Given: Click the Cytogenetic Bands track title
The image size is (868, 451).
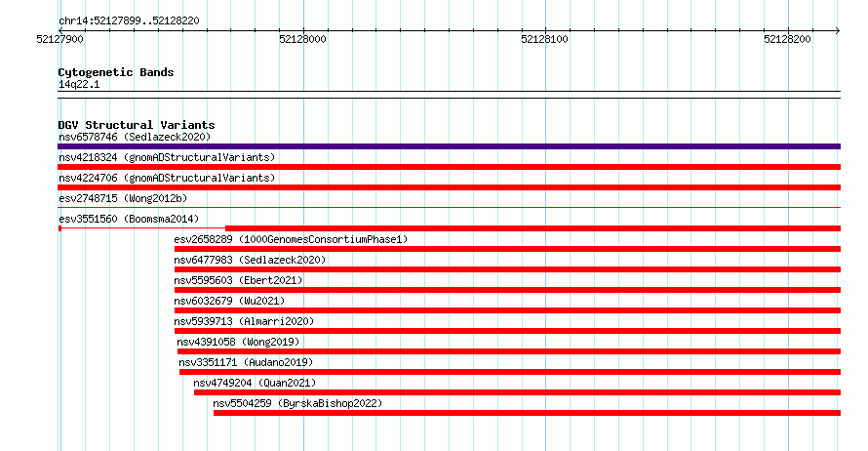Looking at the screenshot, I should [x=116, y=72].
